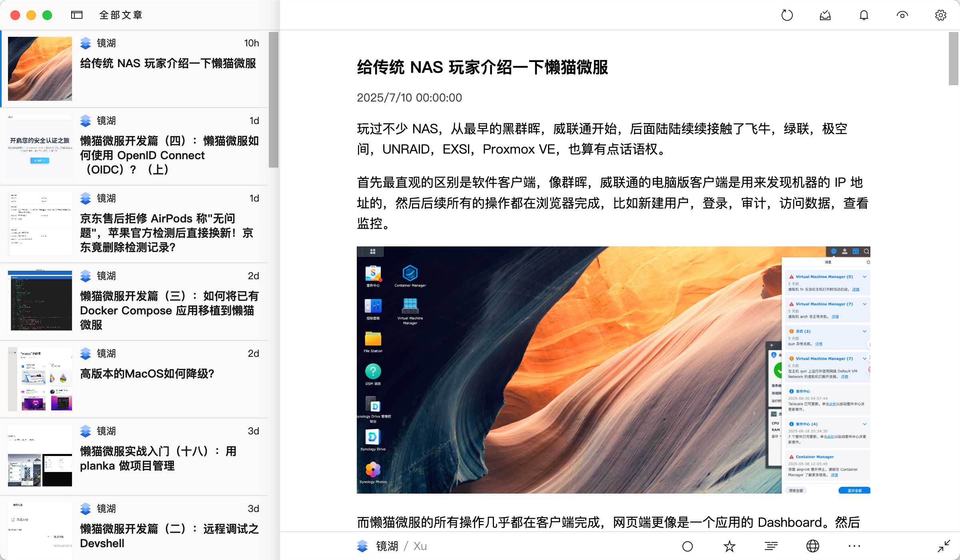Toggle the eye view filter icon
This screenshot has width=960, height=560.
(902, 15)
